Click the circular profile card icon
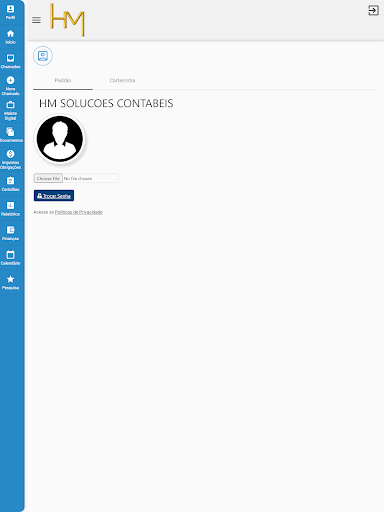Screen dimensions: 384x512 [x=43, y=56]
